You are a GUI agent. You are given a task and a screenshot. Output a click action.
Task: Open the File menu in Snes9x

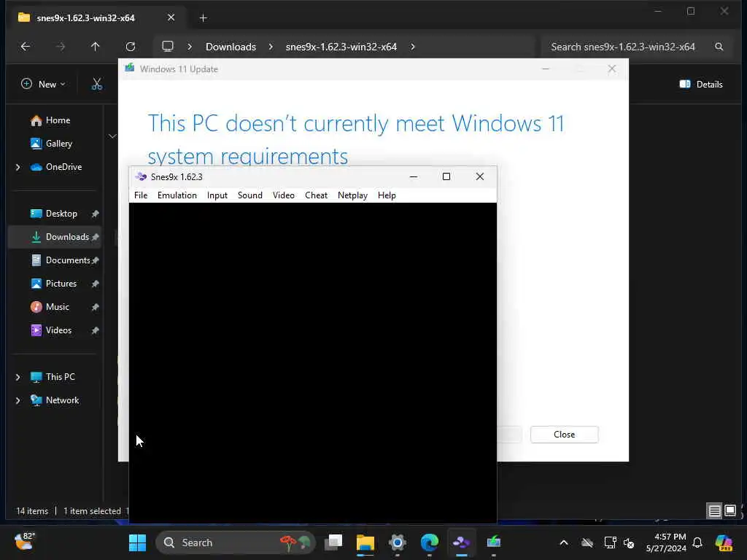(141, 195)
